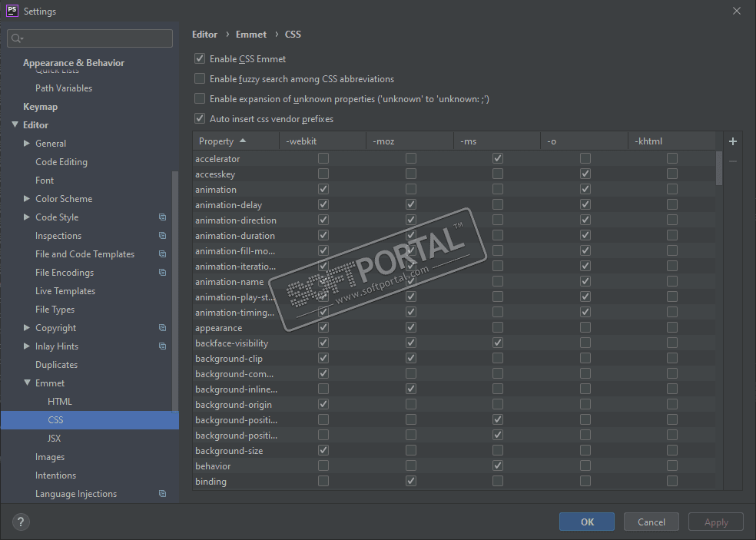Click project icon beside Language Injections
756x540 pixels.
[162, 494]
